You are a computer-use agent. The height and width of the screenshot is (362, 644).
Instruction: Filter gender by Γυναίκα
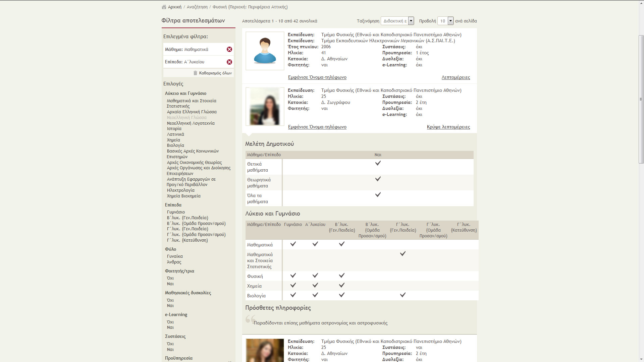tap(175, 256)
